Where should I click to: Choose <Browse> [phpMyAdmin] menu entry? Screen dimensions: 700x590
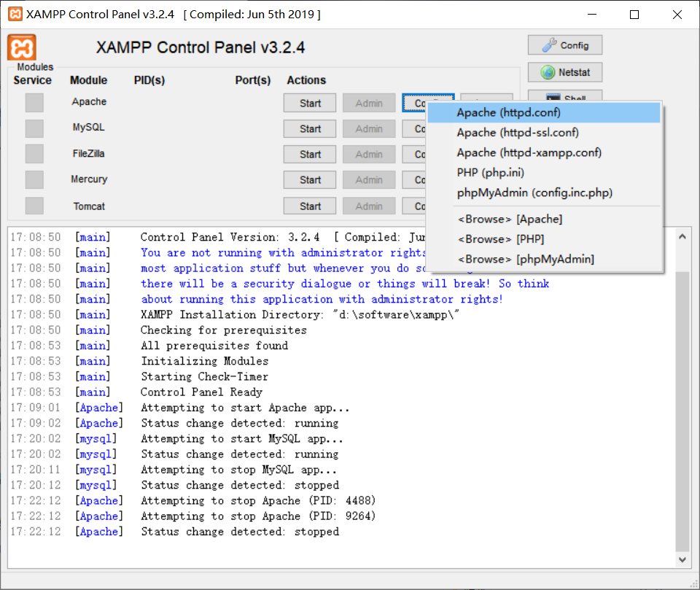[544, 259]
